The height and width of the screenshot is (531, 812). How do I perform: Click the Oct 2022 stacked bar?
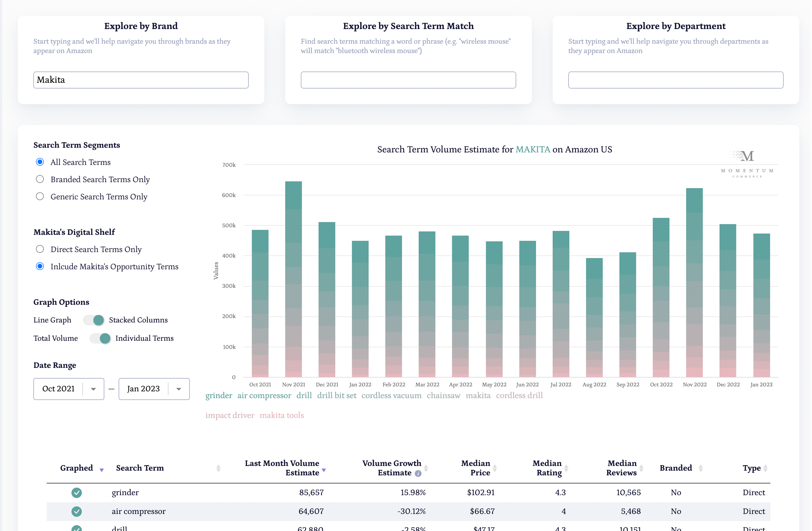(x=661, y=297)
